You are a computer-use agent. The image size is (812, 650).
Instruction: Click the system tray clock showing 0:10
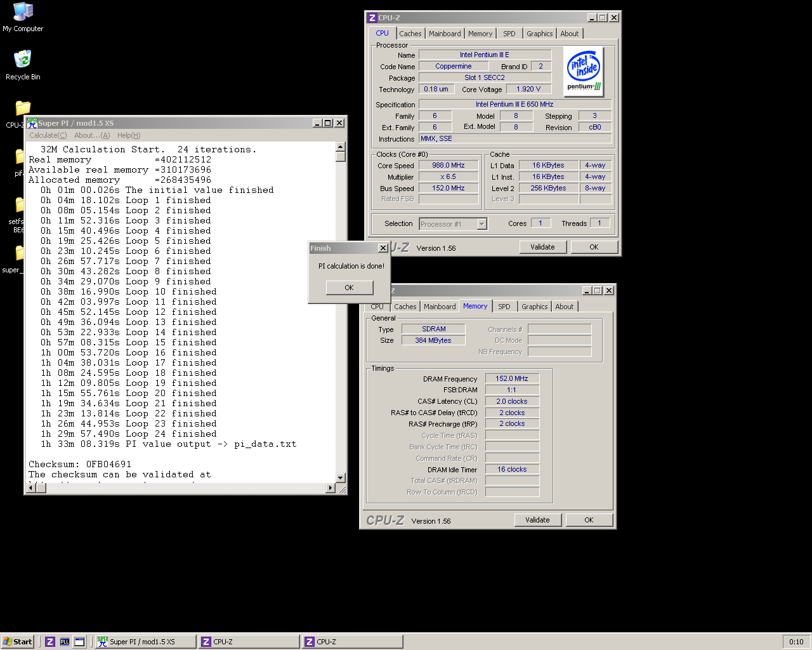796,642
